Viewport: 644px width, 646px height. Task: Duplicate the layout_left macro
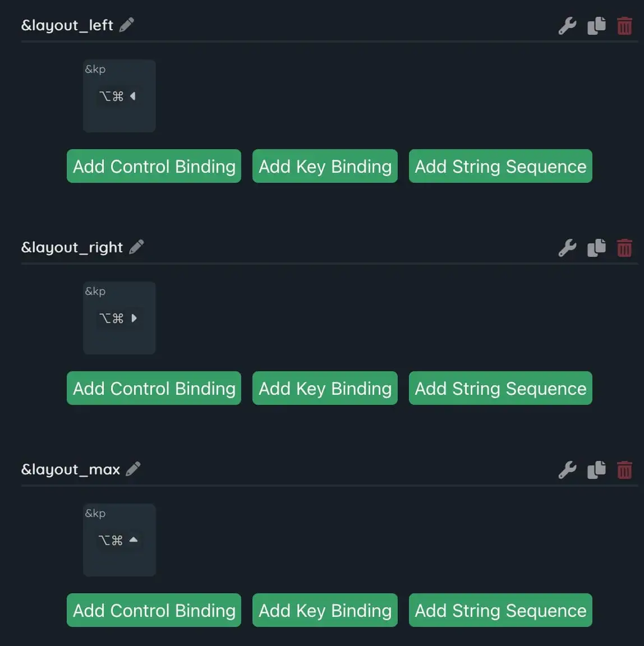596,26
